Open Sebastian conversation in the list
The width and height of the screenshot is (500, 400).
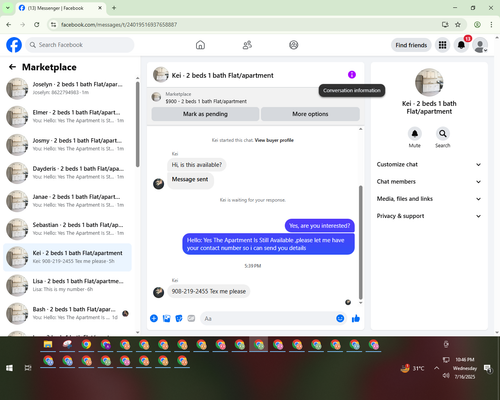[67, 229]
